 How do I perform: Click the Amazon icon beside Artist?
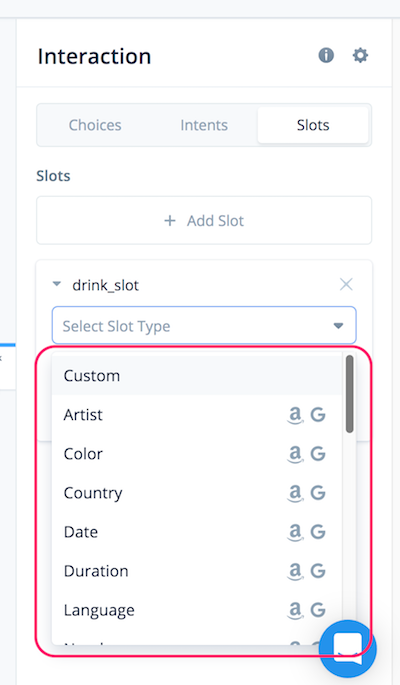295,415
